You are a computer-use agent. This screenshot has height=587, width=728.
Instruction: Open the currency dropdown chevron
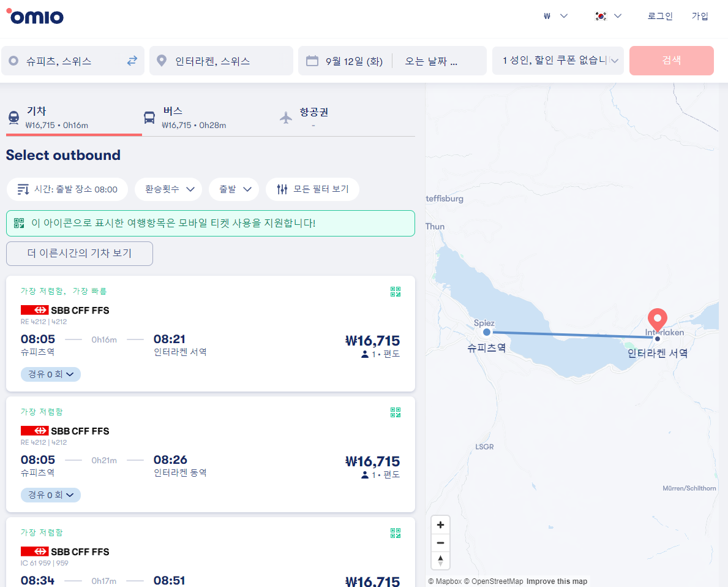pos(564,16)
